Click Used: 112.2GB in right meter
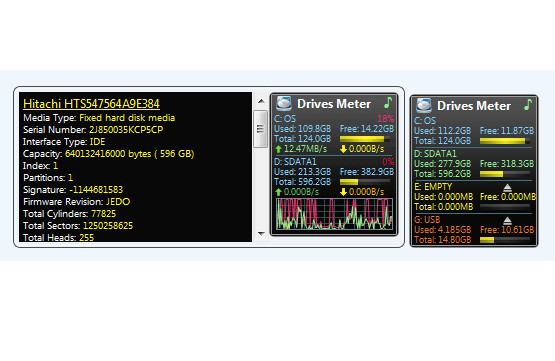The height and width of the screenshot is (361, 555). click(x=442, y=131)
